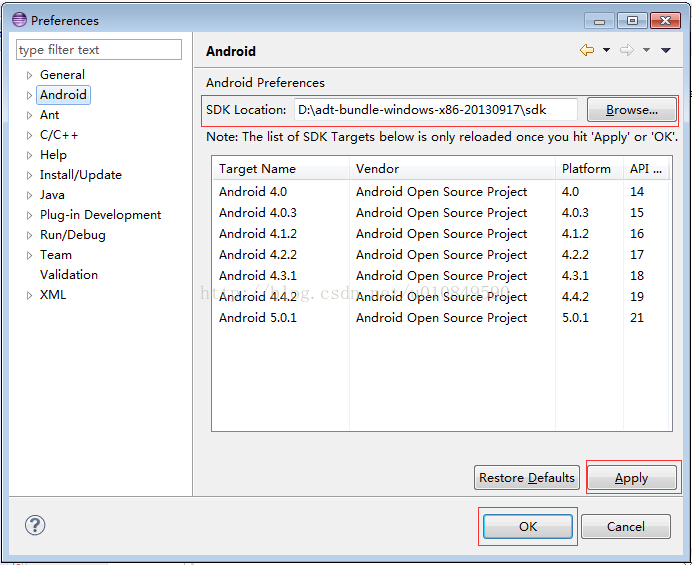Expand the C/C++ preferences node

[29, 136]
